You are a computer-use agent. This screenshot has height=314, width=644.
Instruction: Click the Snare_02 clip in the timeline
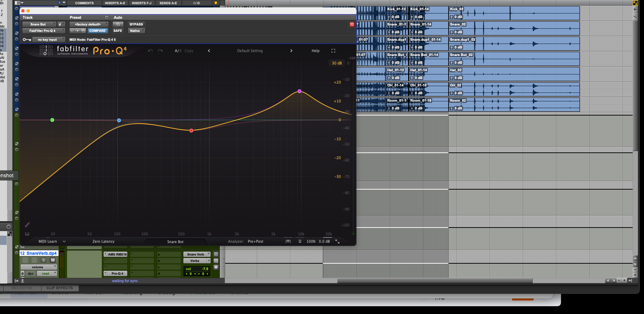tap(514, 28)
